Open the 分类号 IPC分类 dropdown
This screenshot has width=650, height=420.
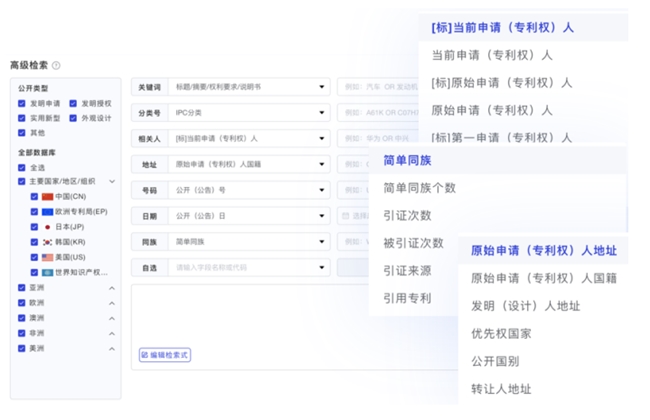[321, 113]
